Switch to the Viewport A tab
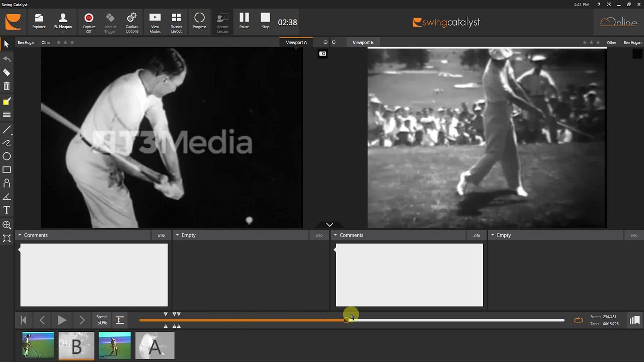Viewport: 644px width, 362px height. click(x=296, y=43)
